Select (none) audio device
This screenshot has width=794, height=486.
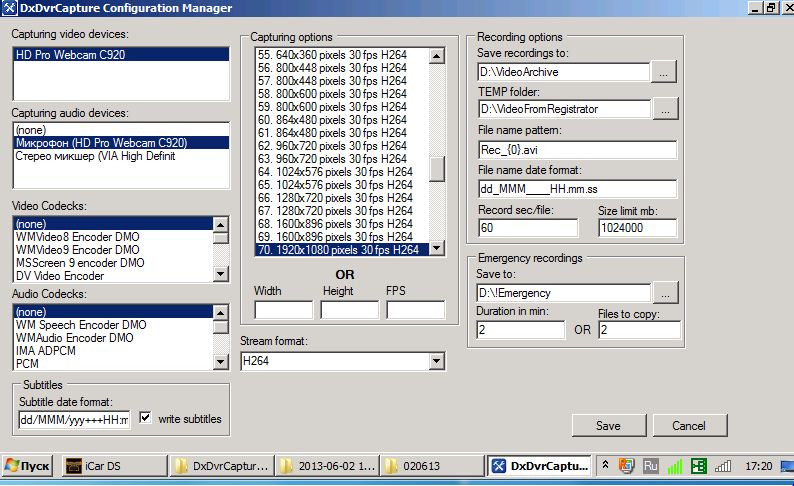[x=121, y=130]
